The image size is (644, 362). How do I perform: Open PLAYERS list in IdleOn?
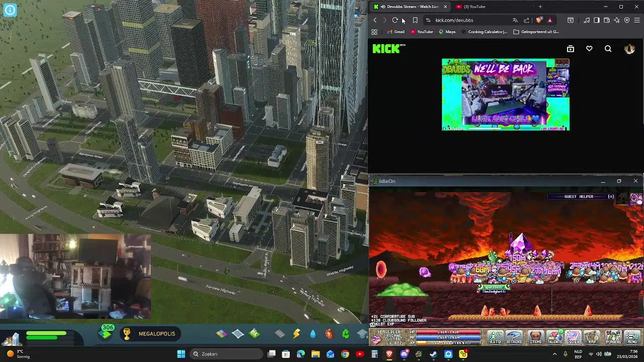pyautogui.click(x=613, y=337)
